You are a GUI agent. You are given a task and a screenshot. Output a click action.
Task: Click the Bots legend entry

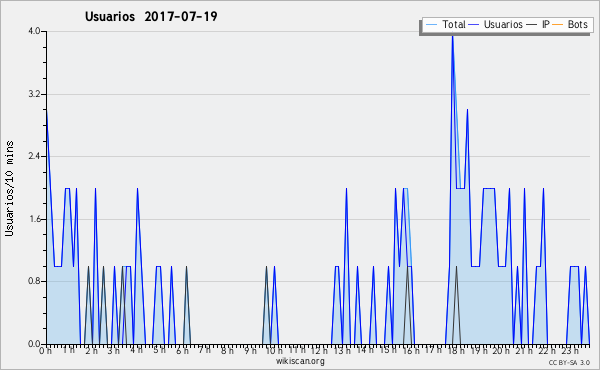(570, 24)
